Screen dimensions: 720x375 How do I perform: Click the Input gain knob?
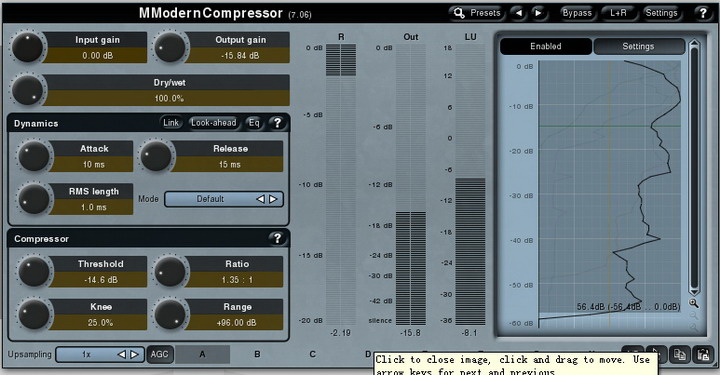point(27,47)
